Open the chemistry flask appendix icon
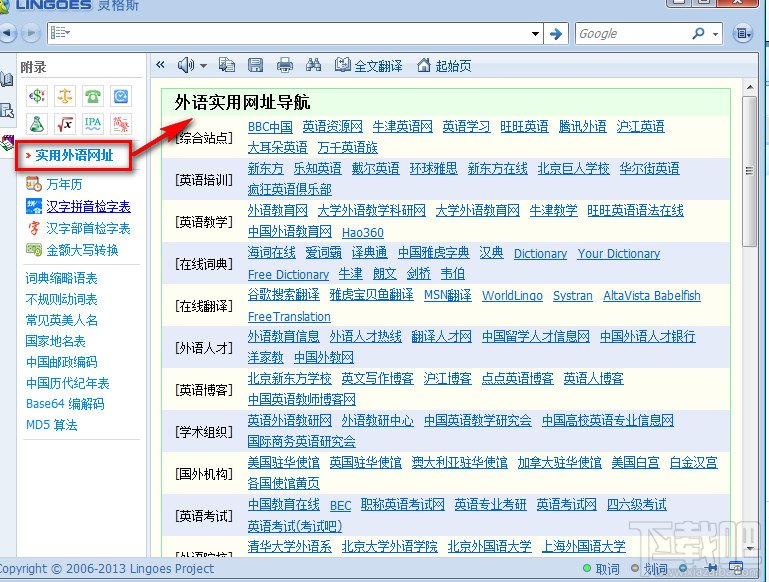Screen dimensions: 769x582 37,124
